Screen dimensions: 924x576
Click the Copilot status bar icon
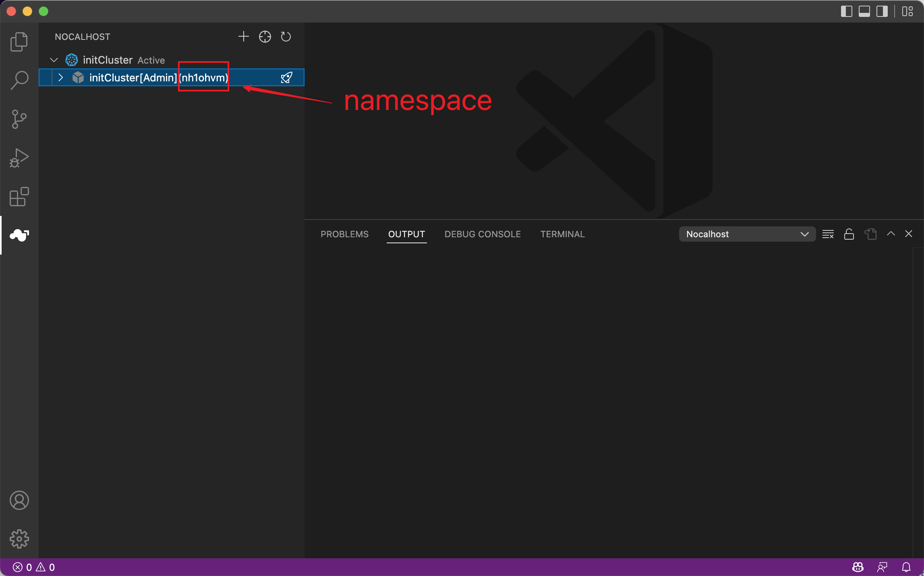point(858,567)
